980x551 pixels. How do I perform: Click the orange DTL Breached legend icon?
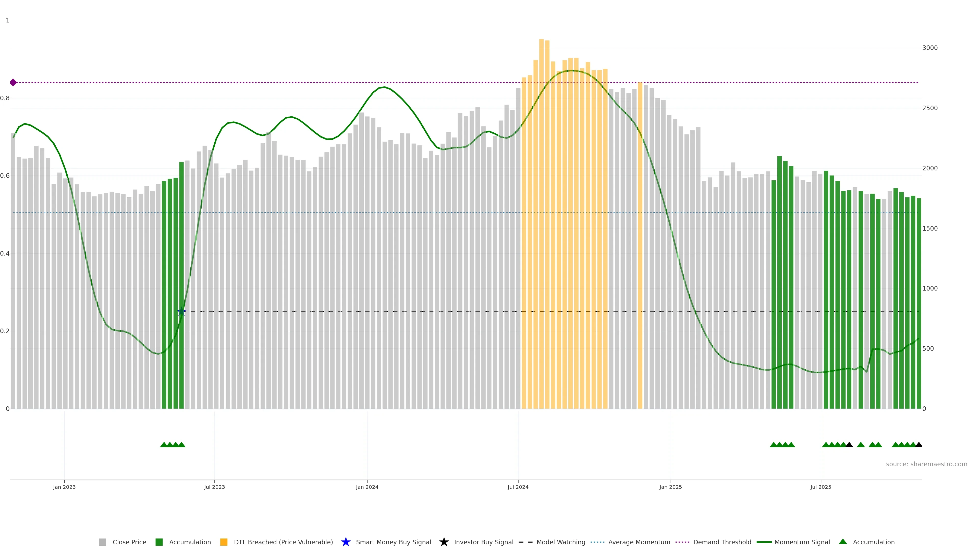(x=224, y=542)
